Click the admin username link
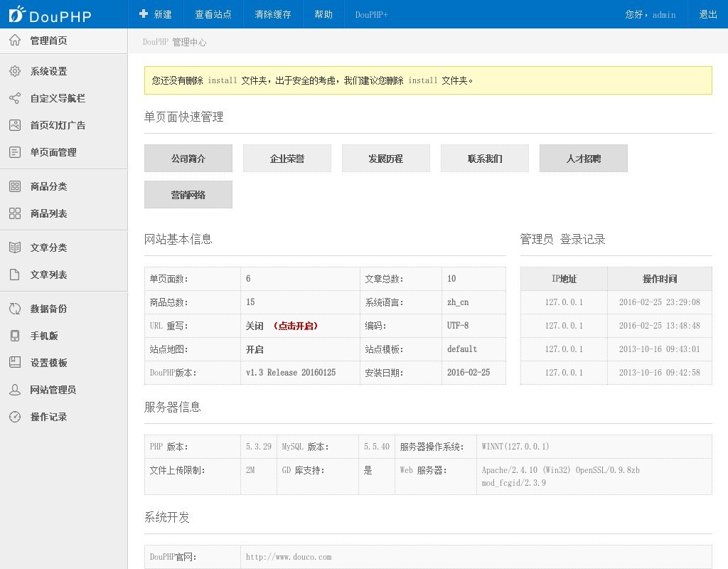 (664, 15)
